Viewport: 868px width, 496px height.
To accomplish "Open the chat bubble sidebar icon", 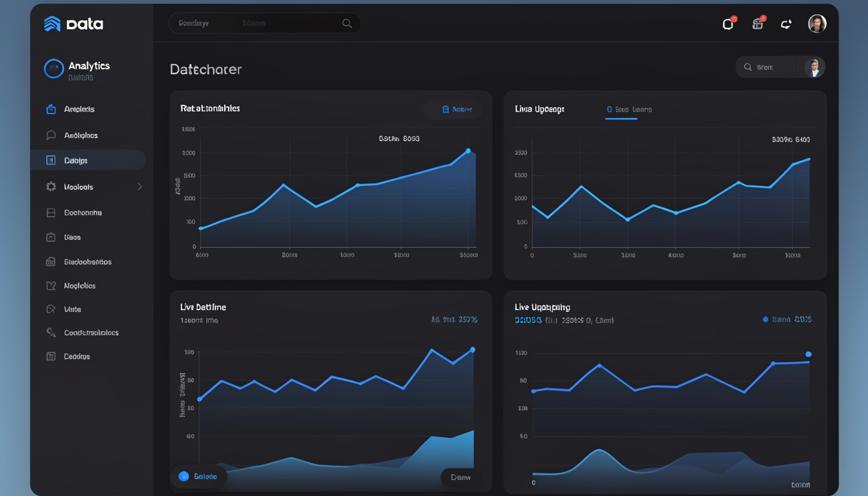I will 51,135.
